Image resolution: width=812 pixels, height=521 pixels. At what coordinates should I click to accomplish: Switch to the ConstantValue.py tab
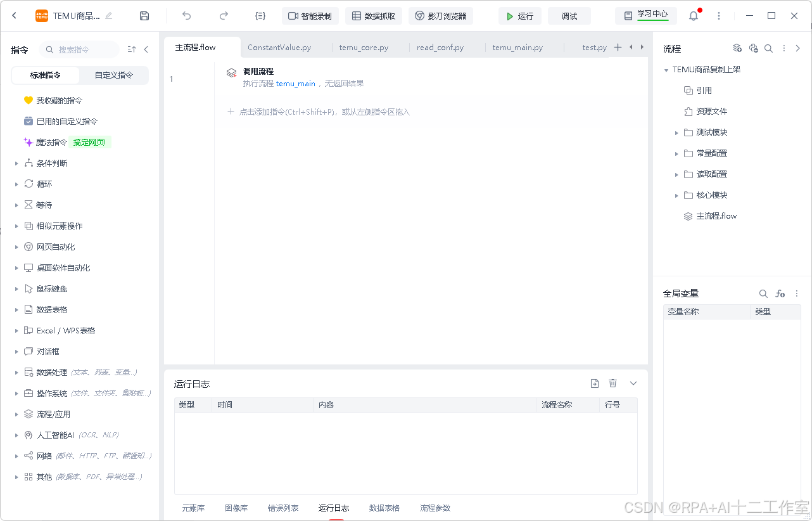point(281,47)
